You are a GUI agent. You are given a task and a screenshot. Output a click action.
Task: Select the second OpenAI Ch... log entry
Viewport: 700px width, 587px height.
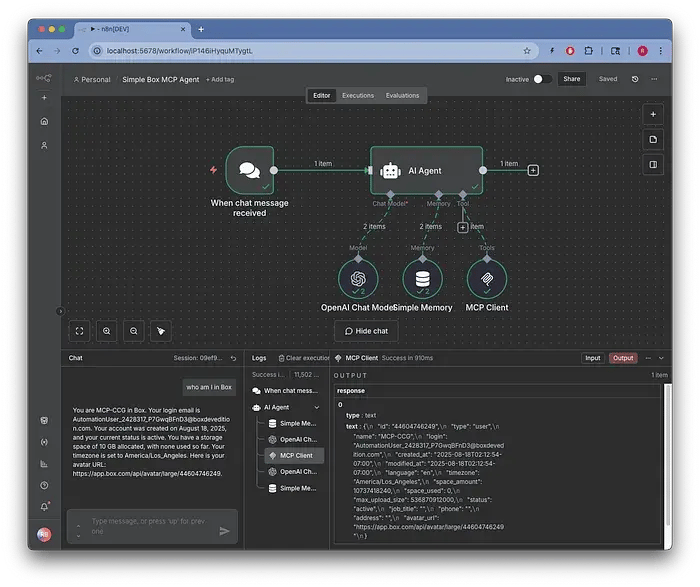pyautogui.click(x=295, y=471)
